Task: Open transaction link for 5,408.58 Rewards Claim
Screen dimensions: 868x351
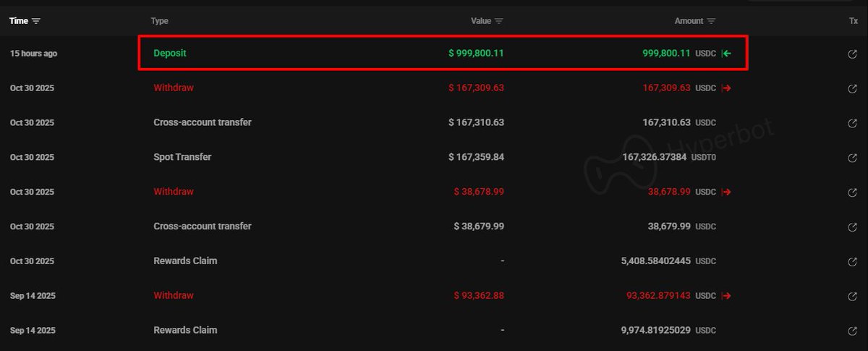Action: (x=853, y=261)
